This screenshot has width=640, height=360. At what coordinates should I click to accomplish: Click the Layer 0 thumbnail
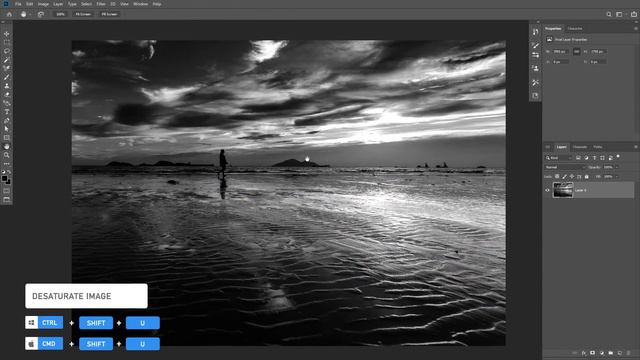pyautogui.click(x=563, y=190)
